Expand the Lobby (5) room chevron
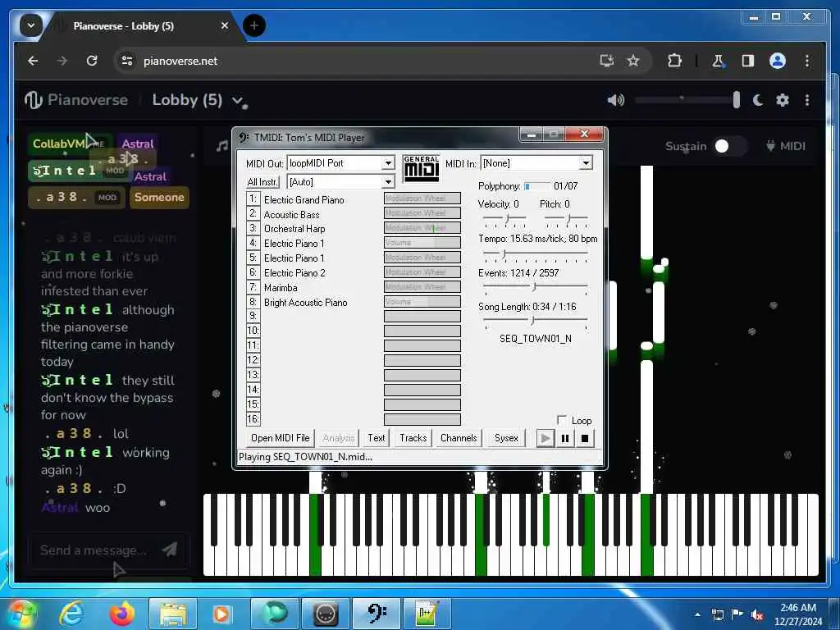The height and width of the screenshot is (630, 840). pyautogui.click(x=237, y=100)
